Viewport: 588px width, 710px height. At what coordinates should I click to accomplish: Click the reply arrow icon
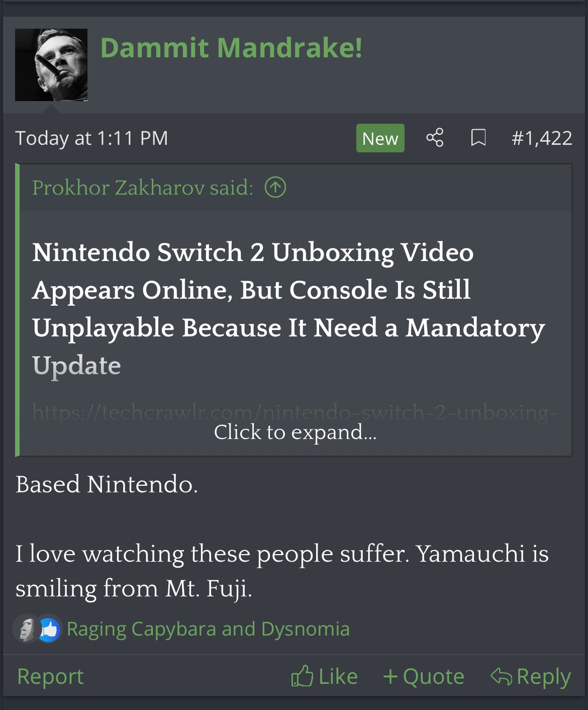[x=501, y=676]
